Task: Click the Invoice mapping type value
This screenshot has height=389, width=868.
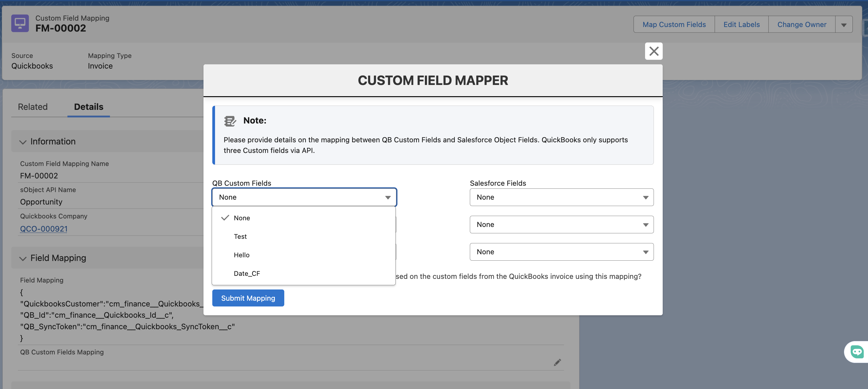Action: 100,66
